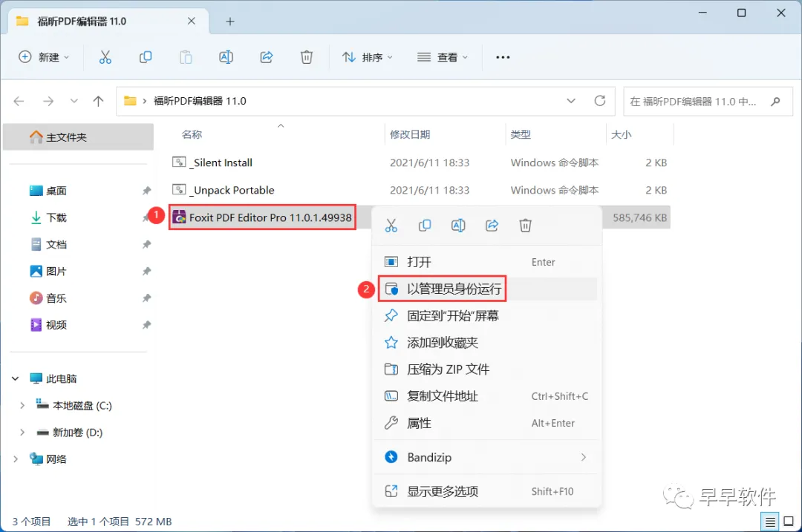Click the search box for this folder
Image resolution: width=802 pixels, height=532 pixels.
(x=708, y=101)
